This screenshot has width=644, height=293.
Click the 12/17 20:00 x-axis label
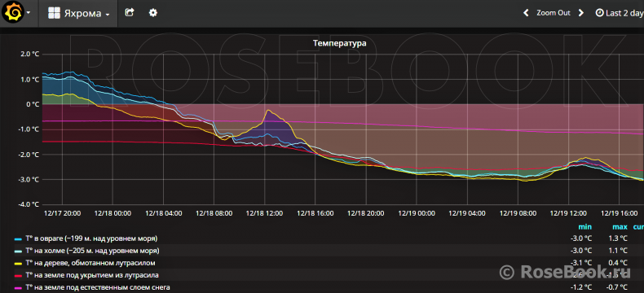[x=62, y=213]
